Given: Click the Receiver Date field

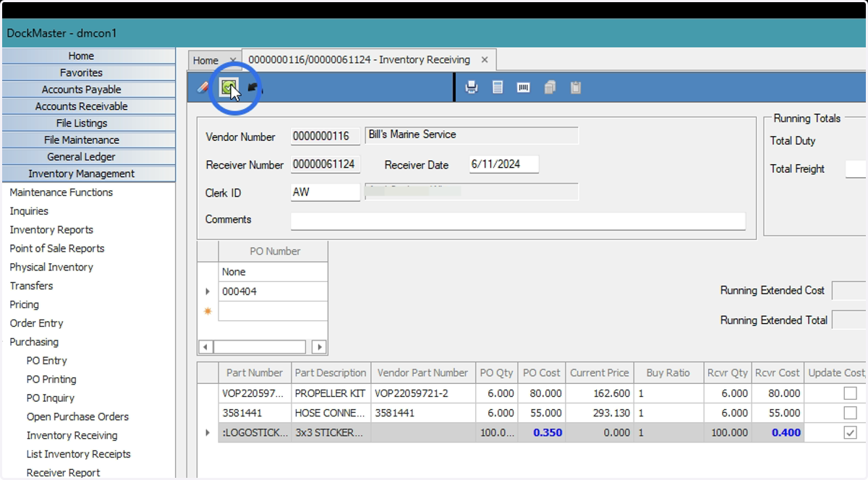Looking at the screenshot, I should click(504, 164).
